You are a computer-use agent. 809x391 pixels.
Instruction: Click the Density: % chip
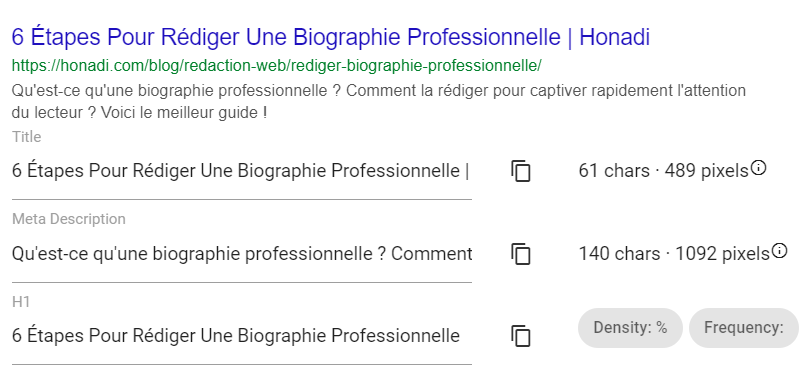[630, 328]
